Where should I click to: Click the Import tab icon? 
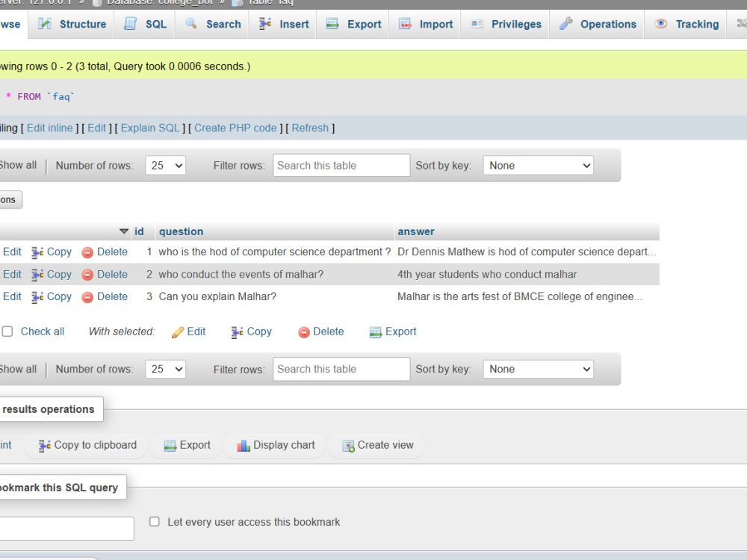[405, 23]
